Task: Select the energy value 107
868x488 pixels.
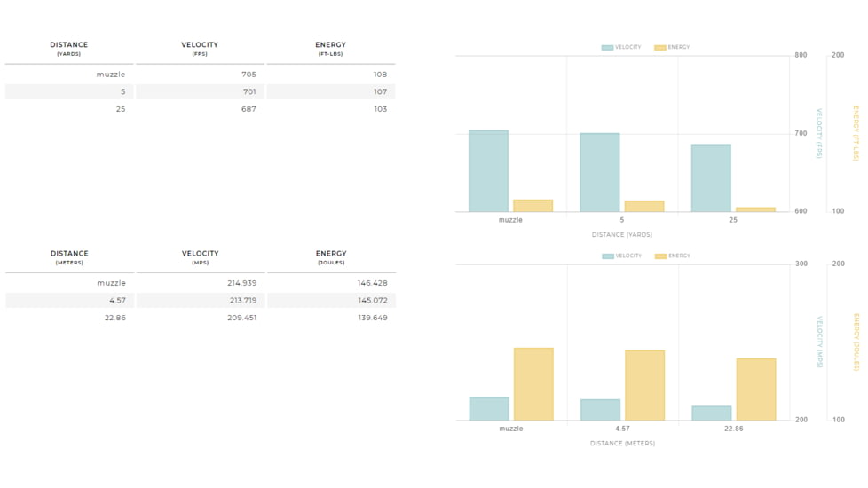Action: [380, 92]
